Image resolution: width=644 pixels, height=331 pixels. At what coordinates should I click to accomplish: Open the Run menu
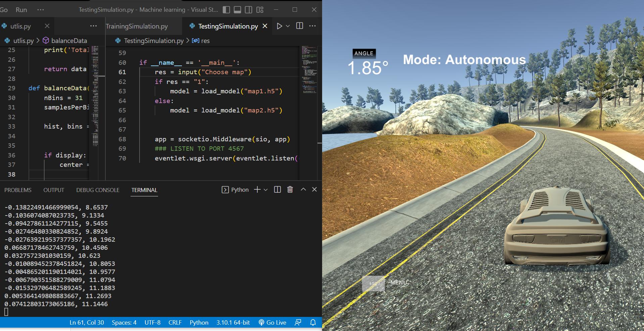21,10
